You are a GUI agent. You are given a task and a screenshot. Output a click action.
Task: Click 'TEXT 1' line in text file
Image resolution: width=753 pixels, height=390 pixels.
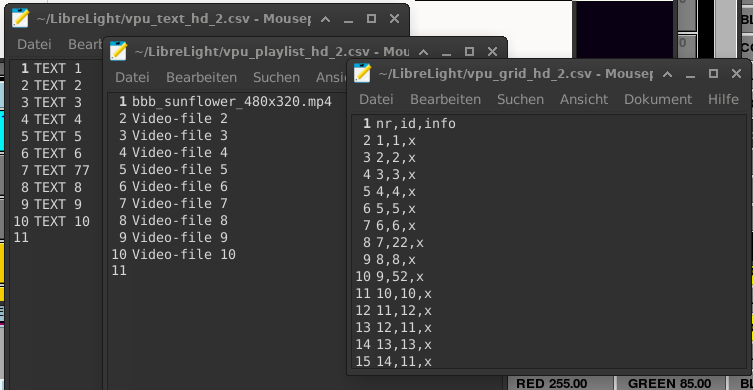coord(58,69)
